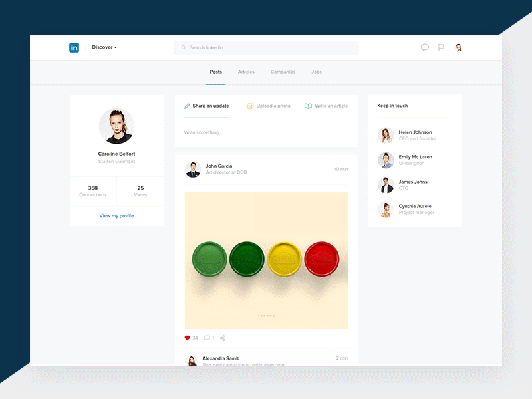The height and width of the screenshot is (399, 532).
Task: Click the Caroline Belfort name
Action: [117, 154]
